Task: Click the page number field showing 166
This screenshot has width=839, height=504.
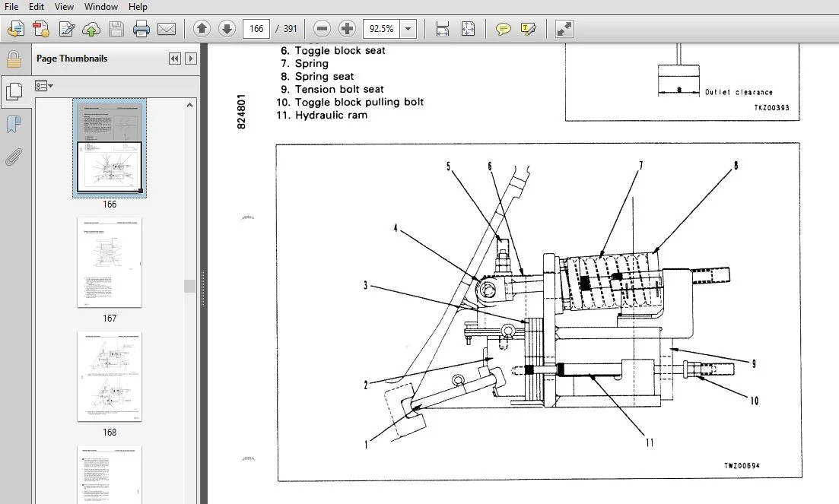Action: click(256, 28)
